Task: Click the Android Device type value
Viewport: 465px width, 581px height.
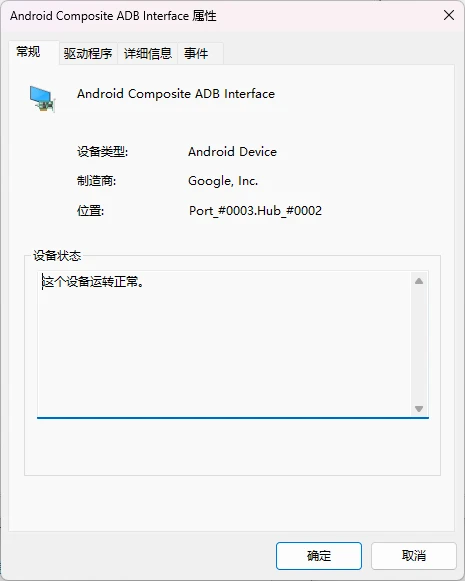Action: [232, 152]
